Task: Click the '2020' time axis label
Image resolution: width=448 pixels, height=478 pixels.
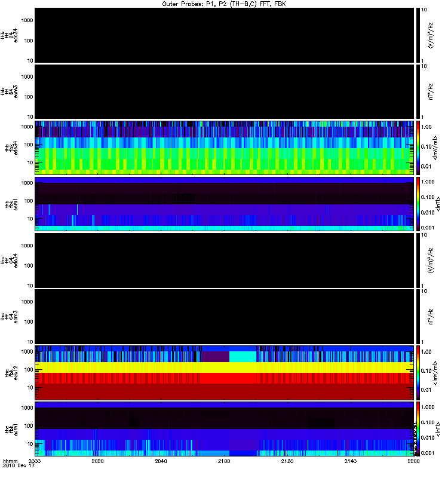Action: tap(97, 461)
